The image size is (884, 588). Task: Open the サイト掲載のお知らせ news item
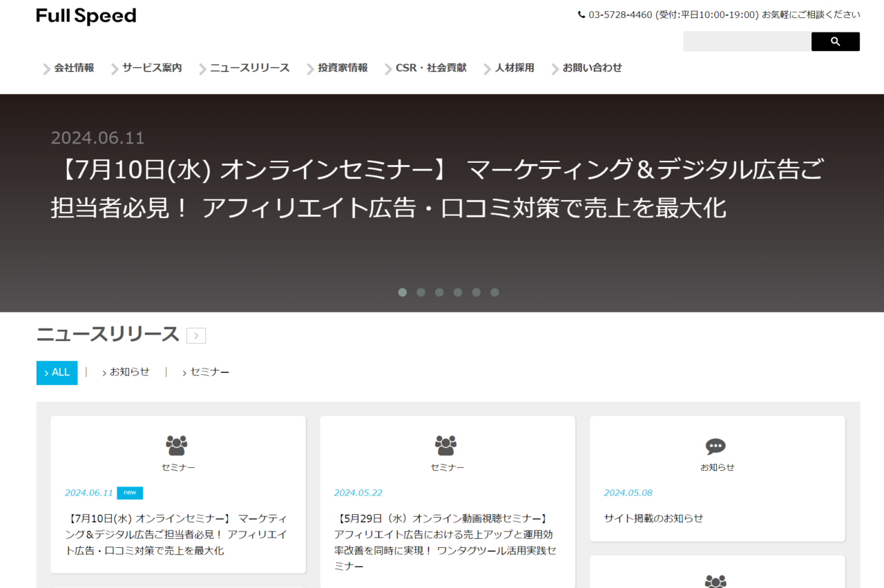[x=653, y=518]
